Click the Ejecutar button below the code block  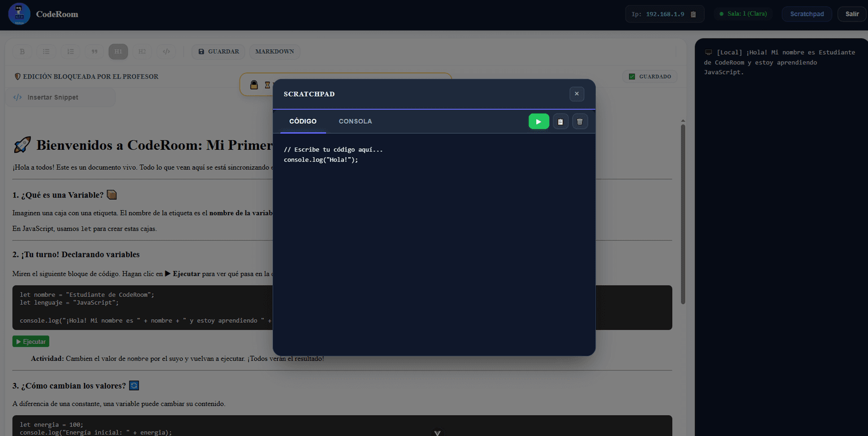[31, 341]
